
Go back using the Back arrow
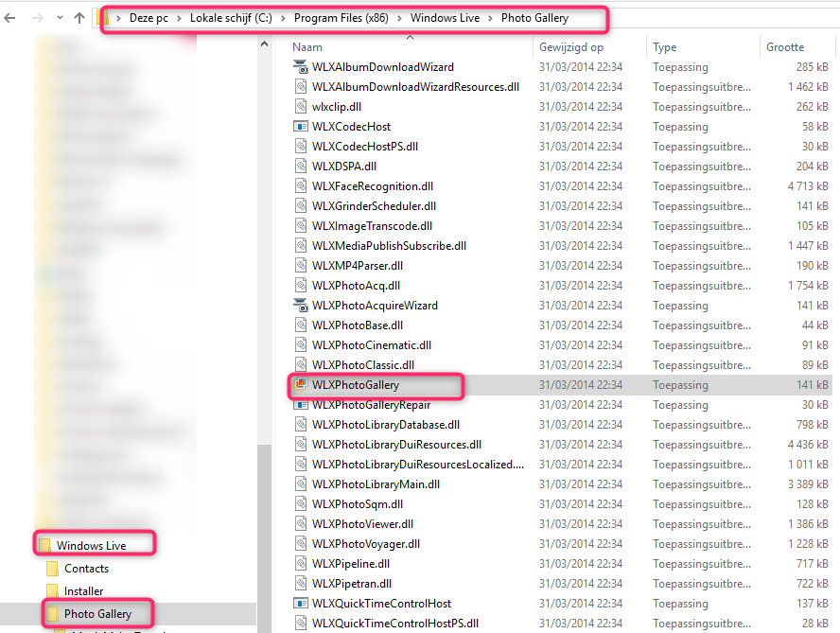pyautogui.click(x=9, y=18)
